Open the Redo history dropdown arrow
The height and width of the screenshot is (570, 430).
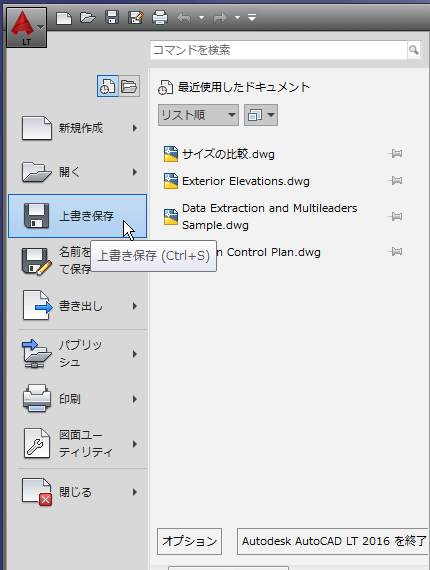pyautogui.click(x=237, y=17)
